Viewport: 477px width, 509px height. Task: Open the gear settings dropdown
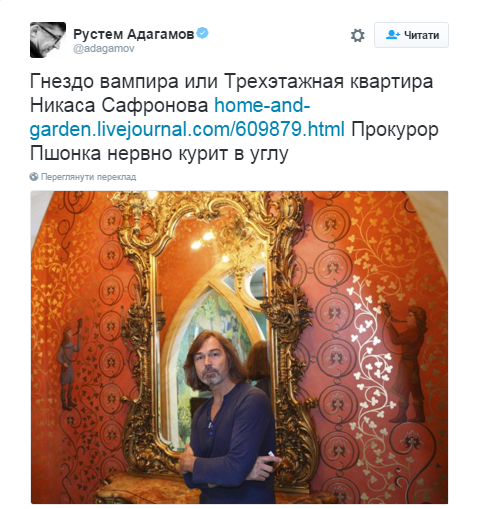click(x=357, y=35)
